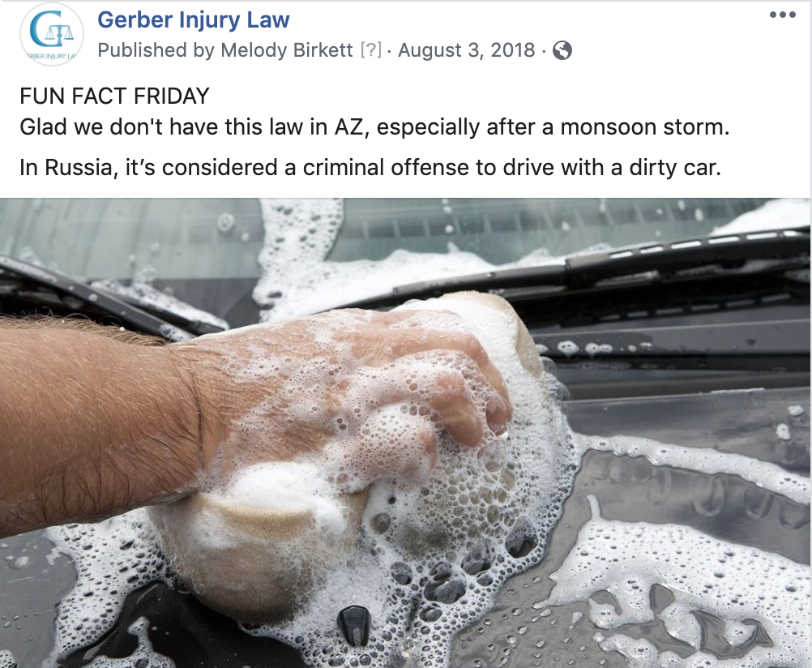Click the 'In Russia' dirty car sentence
Image resolution: width=812 pixels, height=668 pixels.
370,167
